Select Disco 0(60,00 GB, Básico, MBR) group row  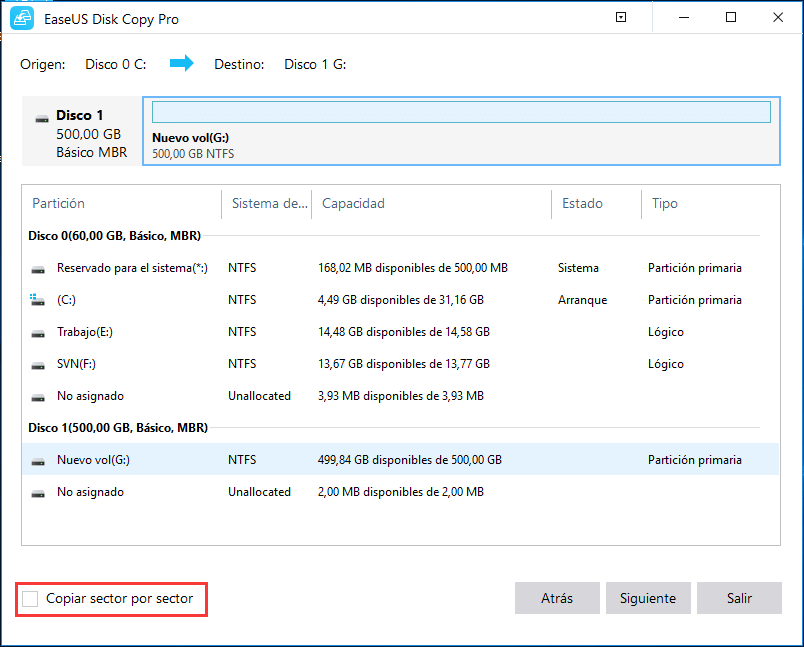click(114, 236)
